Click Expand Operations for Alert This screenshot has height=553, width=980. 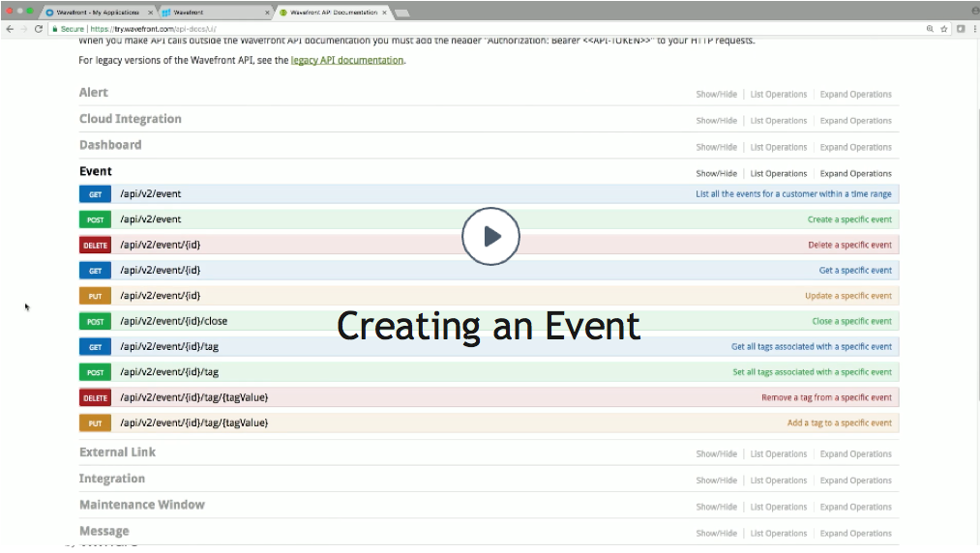(x=855, y=95)
